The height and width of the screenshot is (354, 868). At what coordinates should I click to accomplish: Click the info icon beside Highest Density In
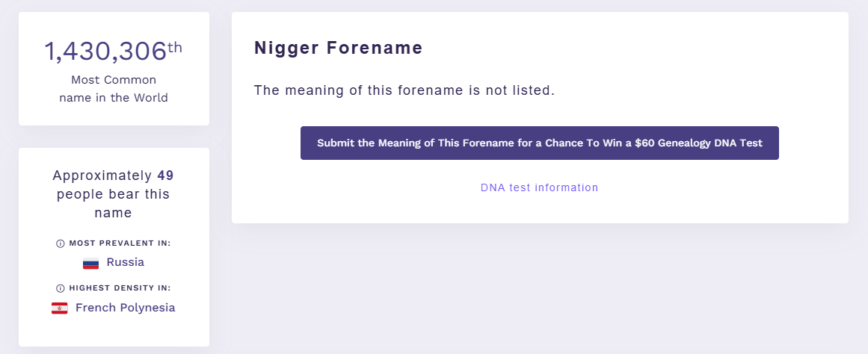(61, 288)
